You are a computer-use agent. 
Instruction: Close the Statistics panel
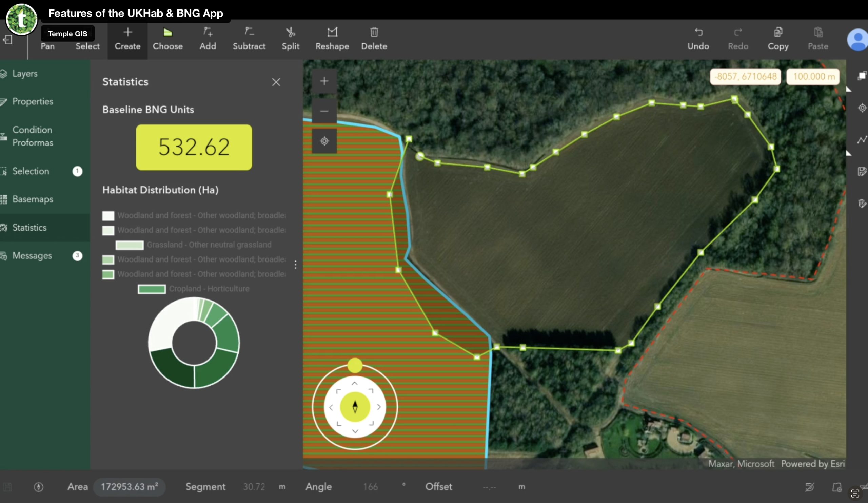(276, 82)
